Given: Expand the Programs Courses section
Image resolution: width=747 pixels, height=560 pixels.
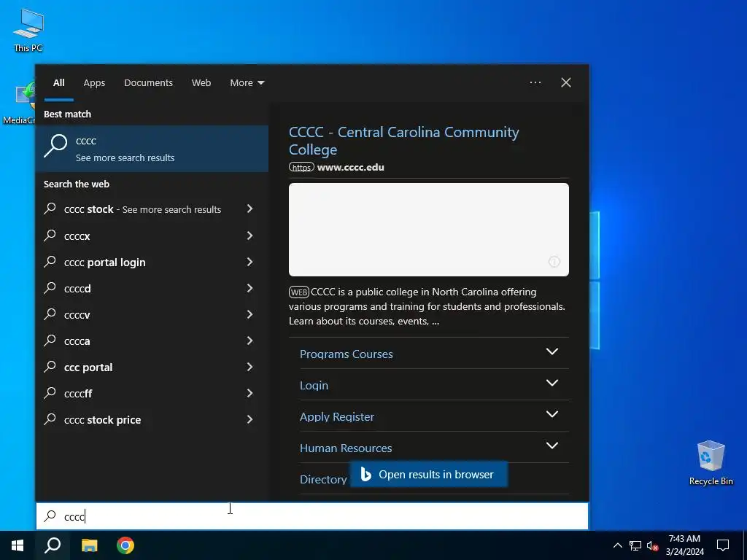Looking at the screenshot, I should [x=552, y=352].
